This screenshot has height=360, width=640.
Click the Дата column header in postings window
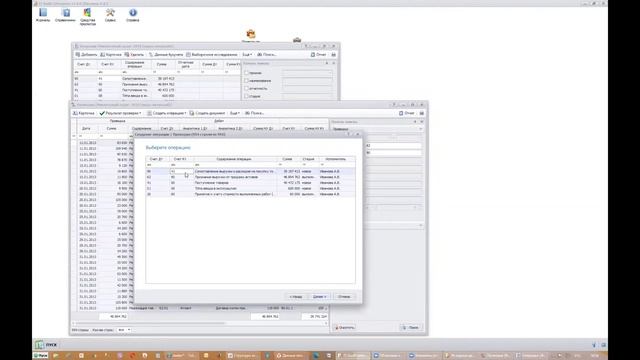tap(86, 129)
